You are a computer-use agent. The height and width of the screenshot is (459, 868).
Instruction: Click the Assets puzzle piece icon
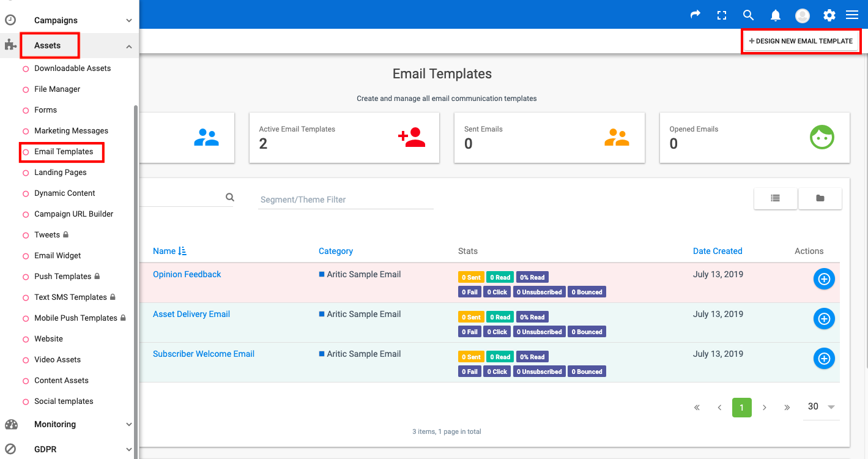pyautogui.click(x=10, y=45)
